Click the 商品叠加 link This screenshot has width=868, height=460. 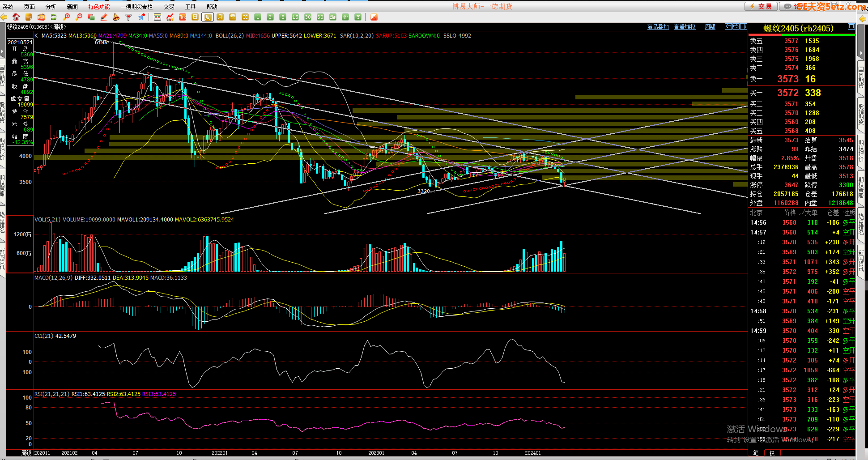pyautogui.click(x=658, y=27)
